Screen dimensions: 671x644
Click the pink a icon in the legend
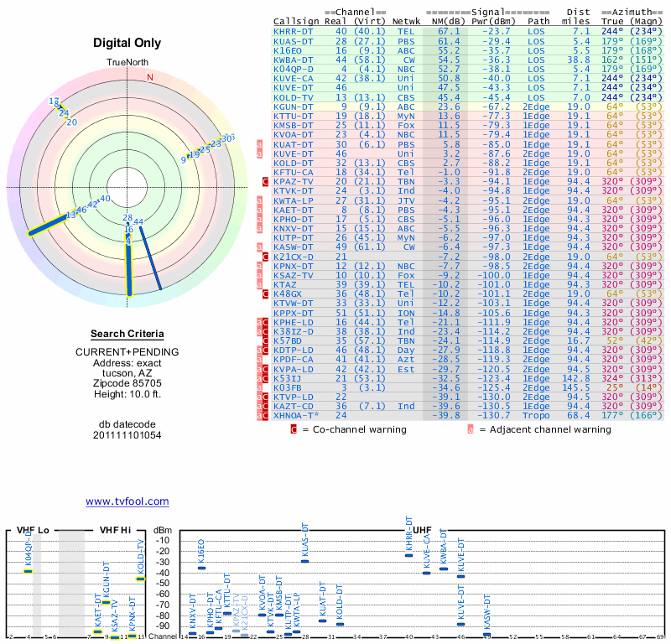coord(471,429)
